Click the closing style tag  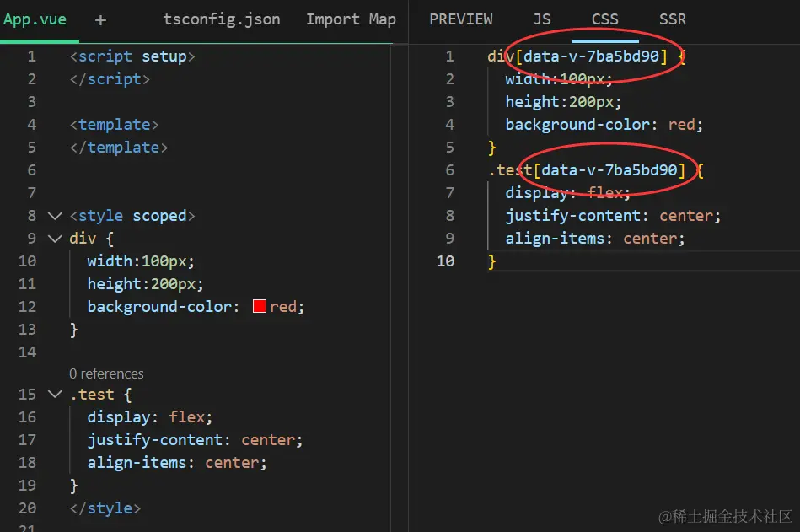pos(105,508)
